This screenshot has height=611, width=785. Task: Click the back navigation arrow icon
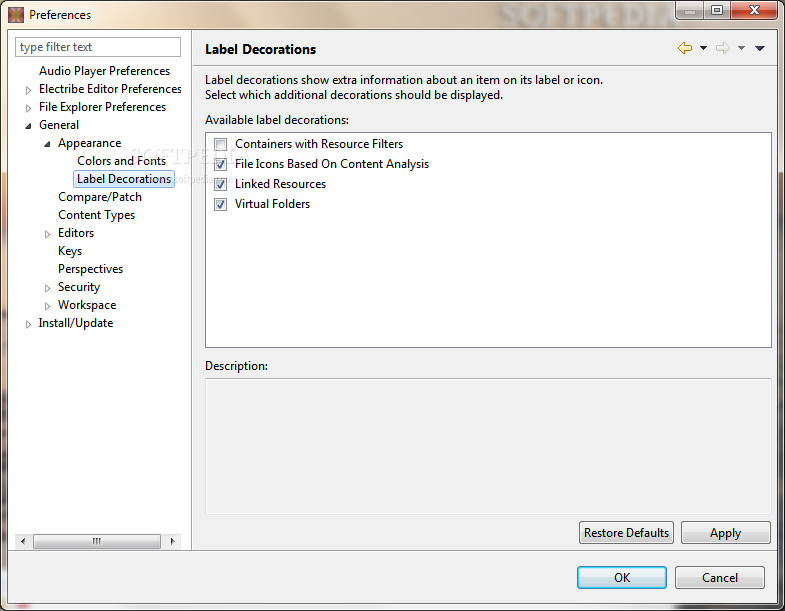(x=685, y=48)
